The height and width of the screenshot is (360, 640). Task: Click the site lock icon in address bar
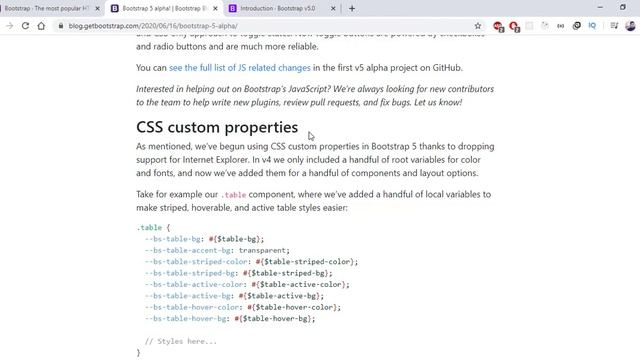point(61,26)
